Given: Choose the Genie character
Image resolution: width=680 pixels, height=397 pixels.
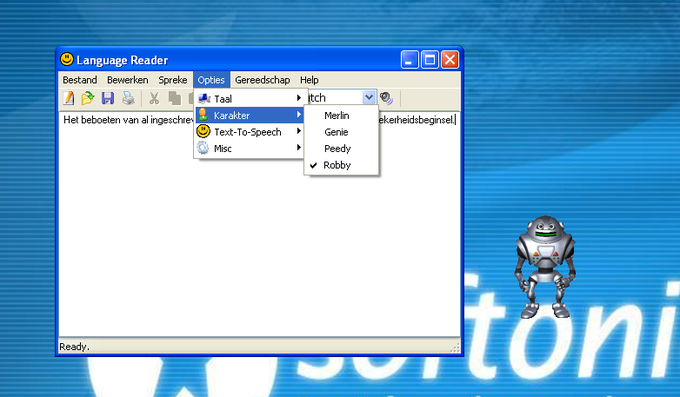Looking at the screenshot, I should [341, 132].
